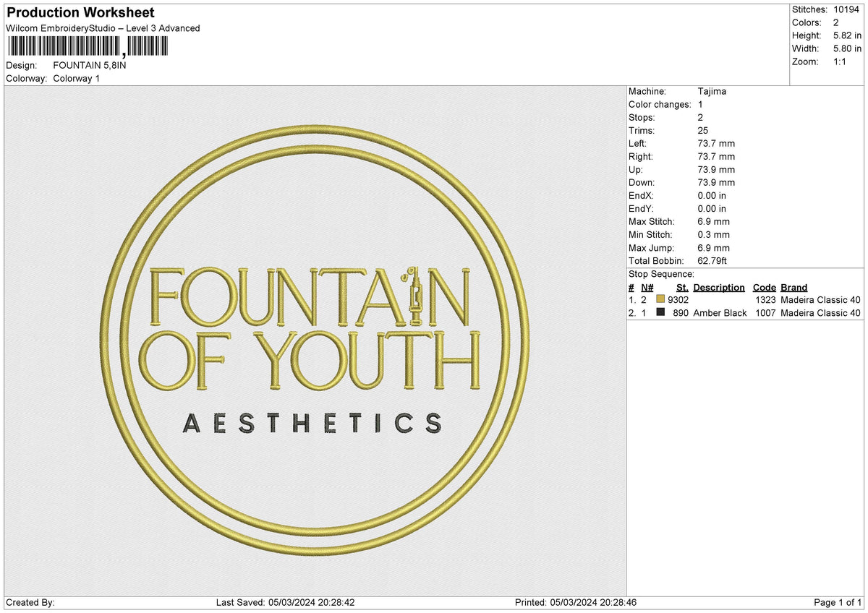Viewport: 868px width, 613px height.
Task: Click the gold thread color swatch in stop 1
Action: 660,299
